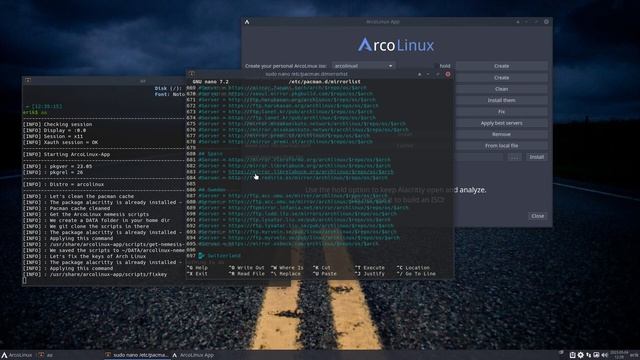Click the taskbar clock
Image resolution: width=640 pixels, height=360 pixels.
click(619, 355)
